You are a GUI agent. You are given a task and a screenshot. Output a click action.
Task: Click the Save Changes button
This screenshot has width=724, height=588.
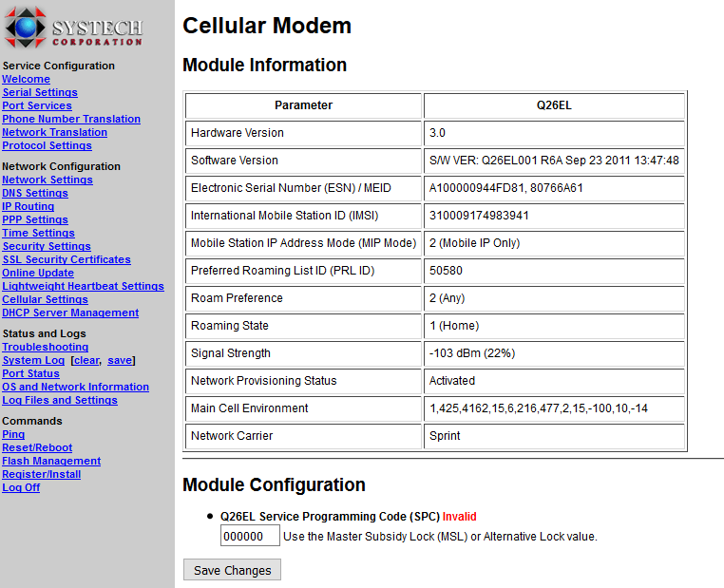click(x=232, y=571)
